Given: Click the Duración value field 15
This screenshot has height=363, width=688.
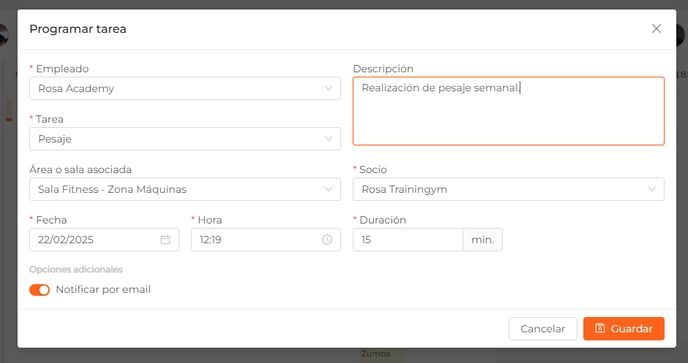Looking at the screenshot, I should (408, 240).
